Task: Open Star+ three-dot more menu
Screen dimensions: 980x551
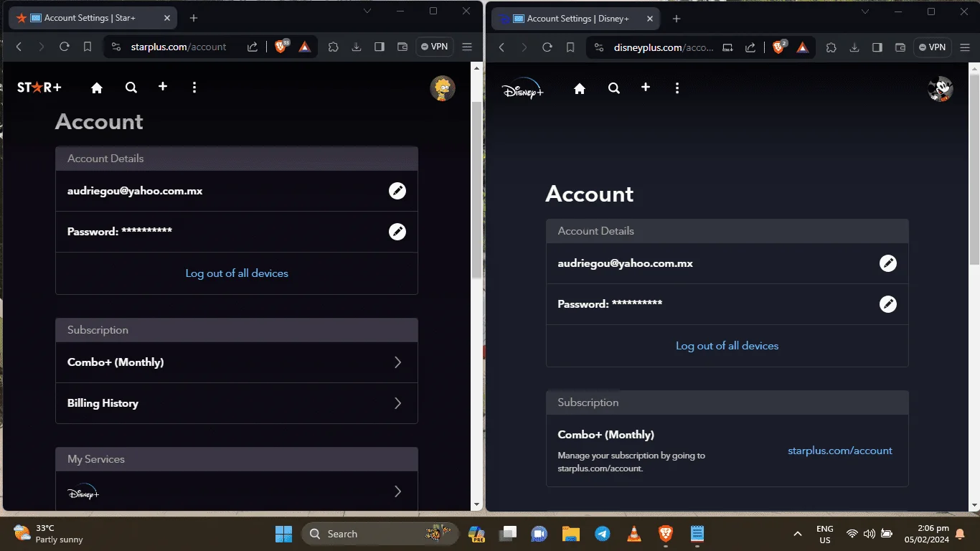Action: pos(194,88)
